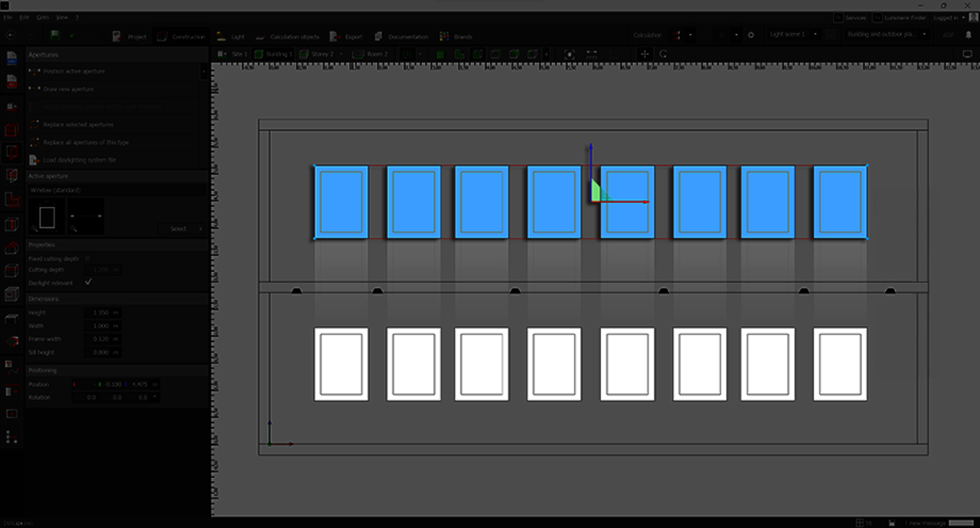Click the Select button for active aperture
The image size is (980, 528).
coord(181,228)
